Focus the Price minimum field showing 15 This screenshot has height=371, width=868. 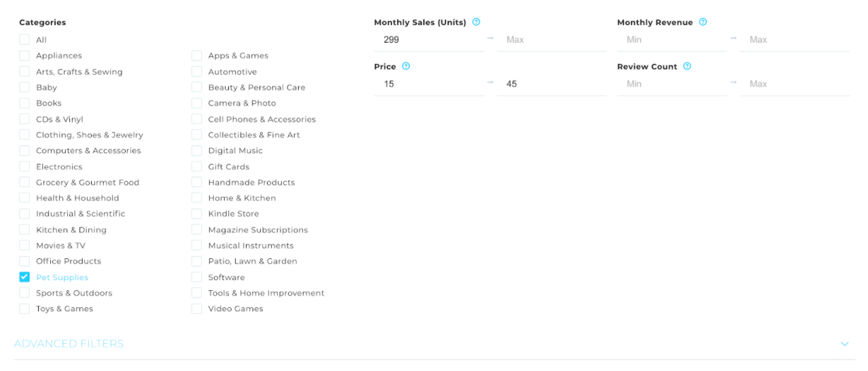pos(429,84)
